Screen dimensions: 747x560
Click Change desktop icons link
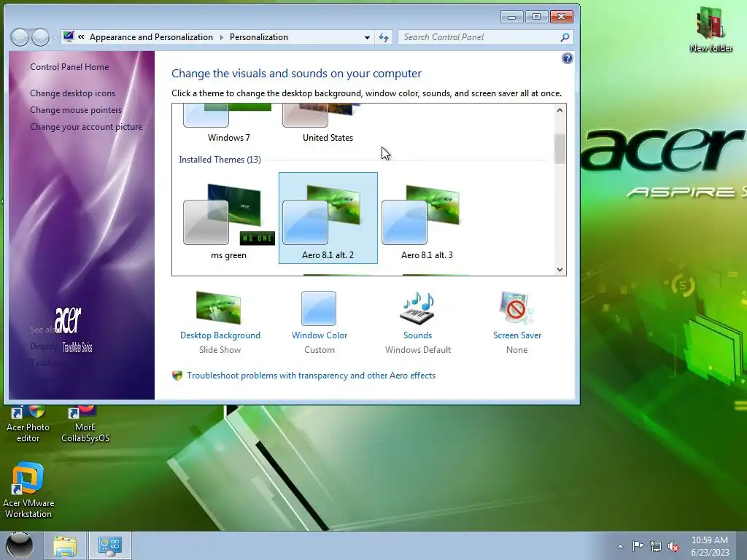tap(72, 93)
